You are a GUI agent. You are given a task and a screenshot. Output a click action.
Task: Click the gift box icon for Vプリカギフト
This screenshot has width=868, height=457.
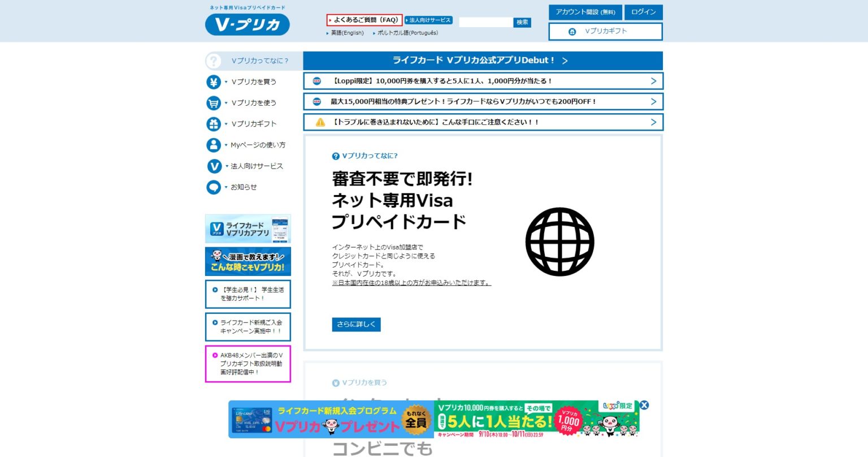pyautogui.click(x=214, y=124)
